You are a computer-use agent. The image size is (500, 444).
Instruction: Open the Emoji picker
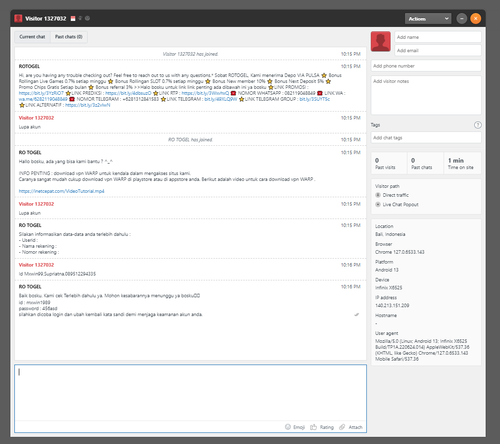[295, 427]
